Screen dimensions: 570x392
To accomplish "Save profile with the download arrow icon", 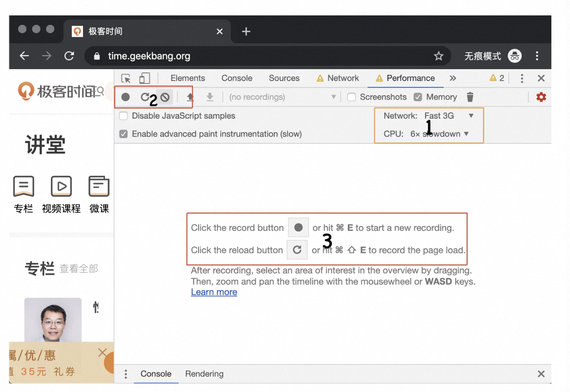I will (210, 97).
